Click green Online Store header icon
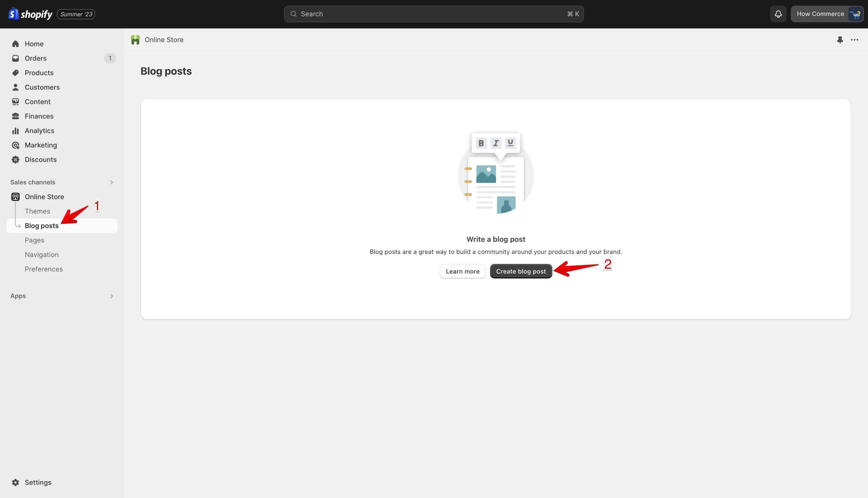868x498 pixels. coord(135,40)
